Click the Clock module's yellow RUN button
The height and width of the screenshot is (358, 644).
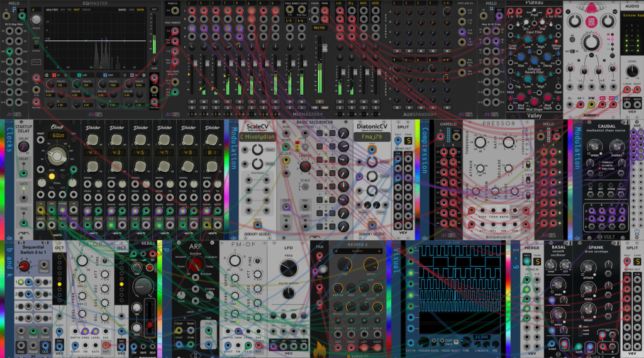[x=52, y=176]
